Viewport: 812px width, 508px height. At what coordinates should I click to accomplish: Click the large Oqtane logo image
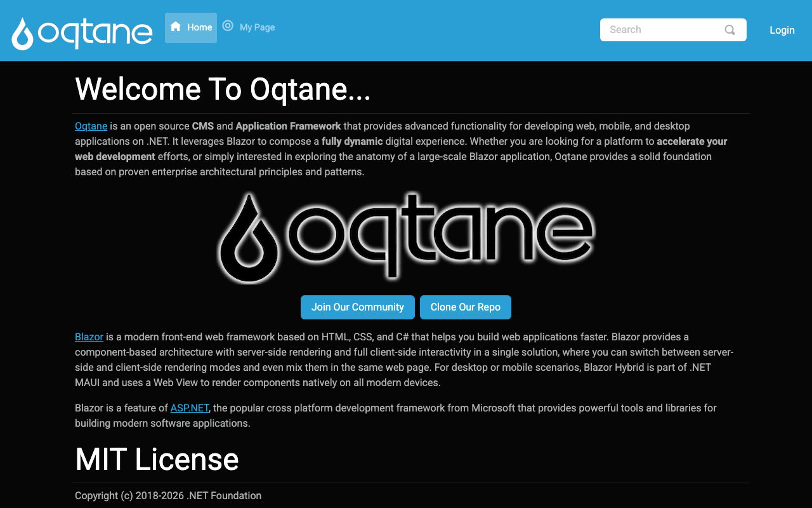pos(406,237)
